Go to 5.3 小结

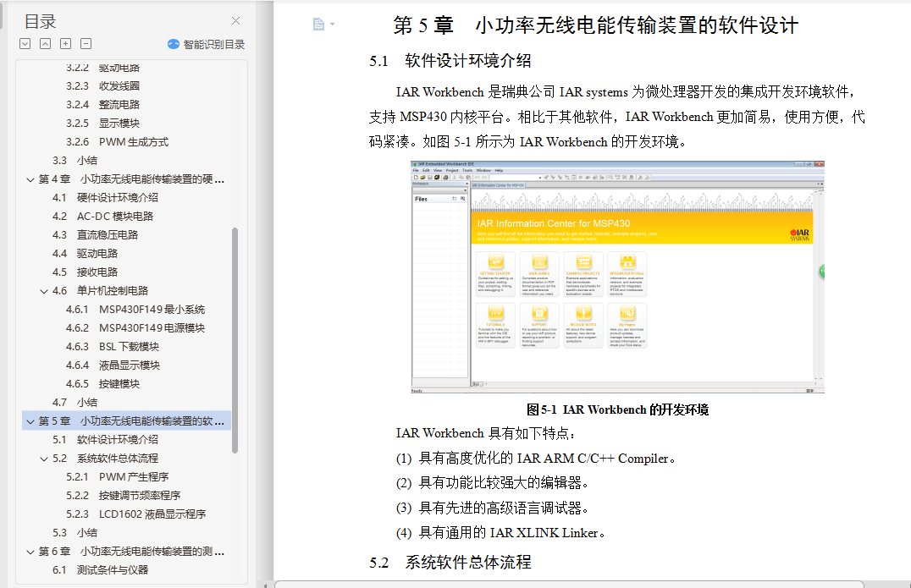click(75, 532)
